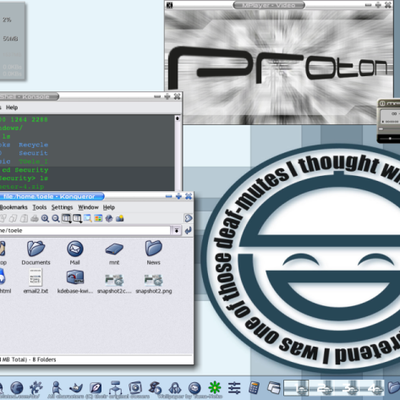This screenshot has width=400, height=400.
Task: Open the Bookmarks menu in Konqueror
Action: click(x=14, y=207)
